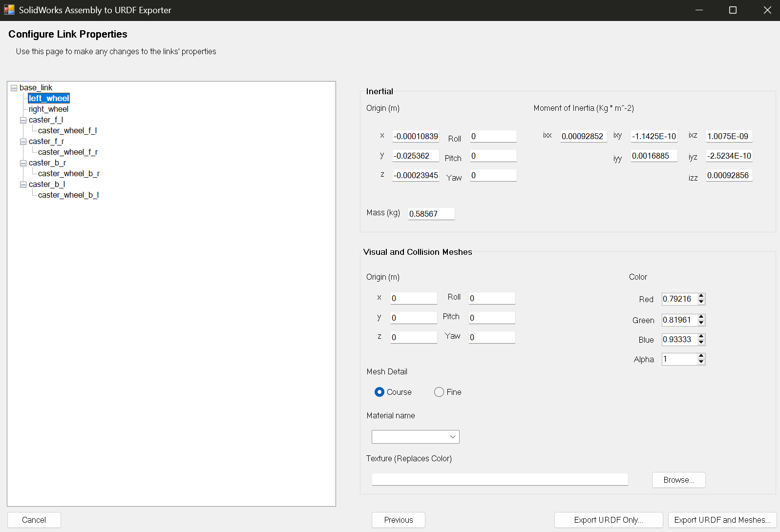
Task: Click the Texture path input field
Action: pyautogui.click(x=500, y=479)
